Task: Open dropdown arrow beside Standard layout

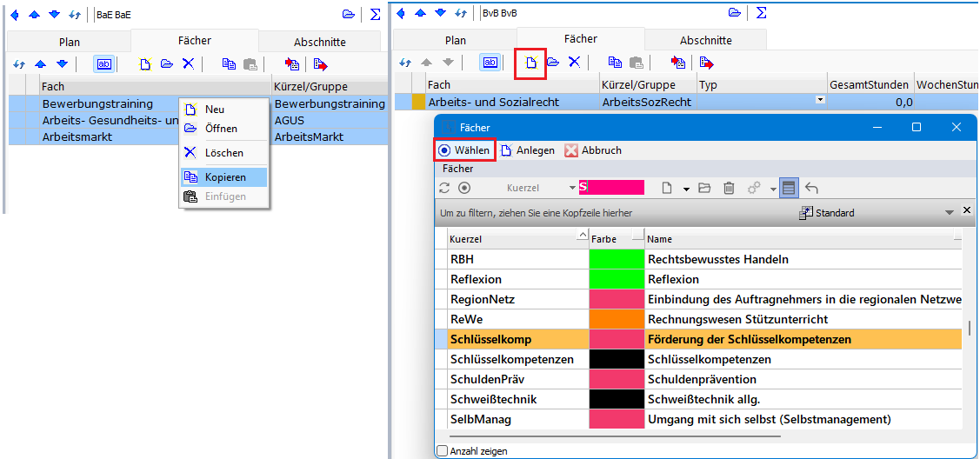Action: [x=950, y=213]
